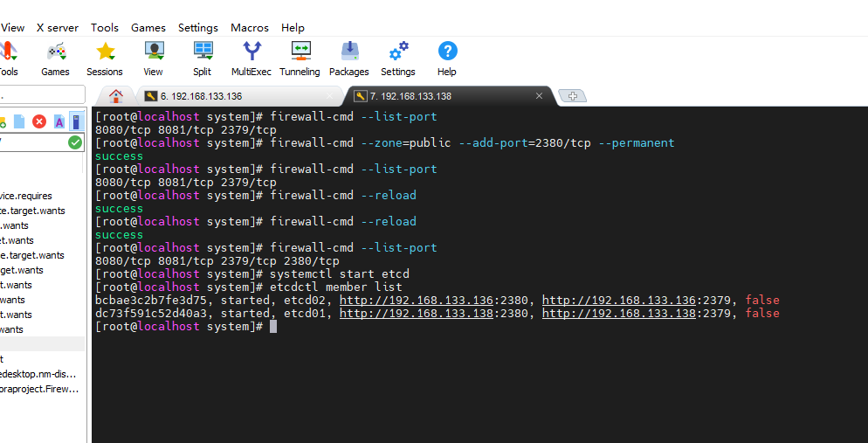This screenshot has height=443, width=868.
Task: Toggle the highlighted blue icon beside the A icon
Action: point(77,121)
